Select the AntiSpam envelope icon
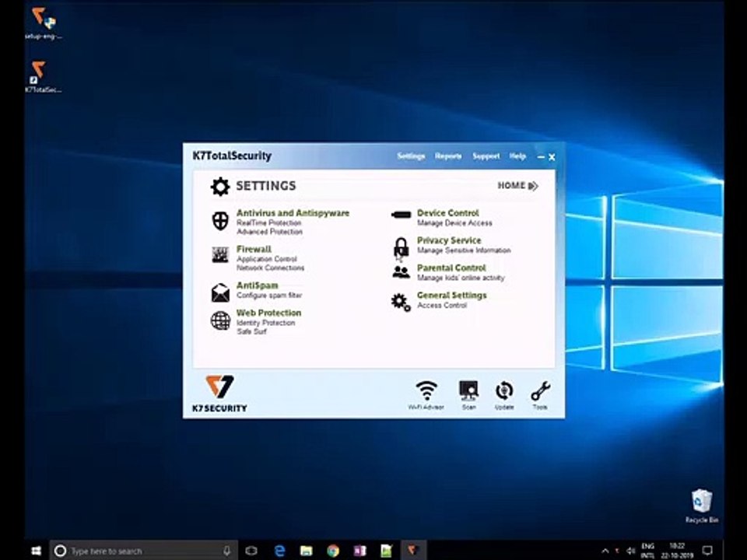Viewport: 747px width, 560px height. [220, 292]
